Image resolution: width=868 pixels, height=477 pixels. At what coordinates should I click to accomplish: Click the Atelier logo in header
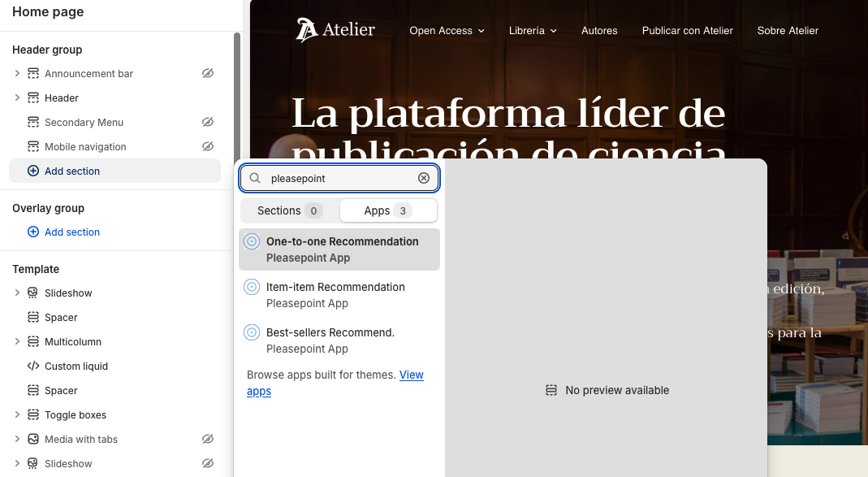335,30
